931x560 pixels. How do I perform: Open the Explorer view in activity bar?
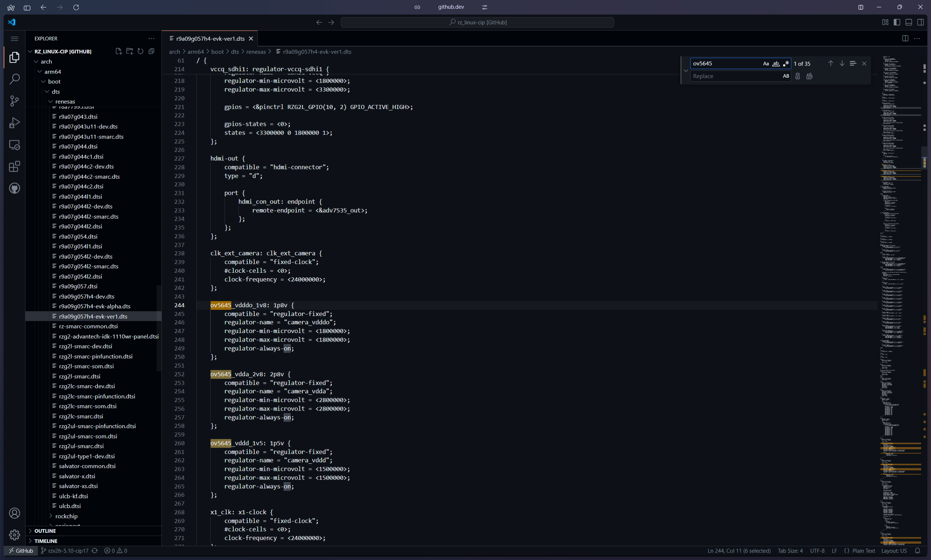(x=14, y=57)
